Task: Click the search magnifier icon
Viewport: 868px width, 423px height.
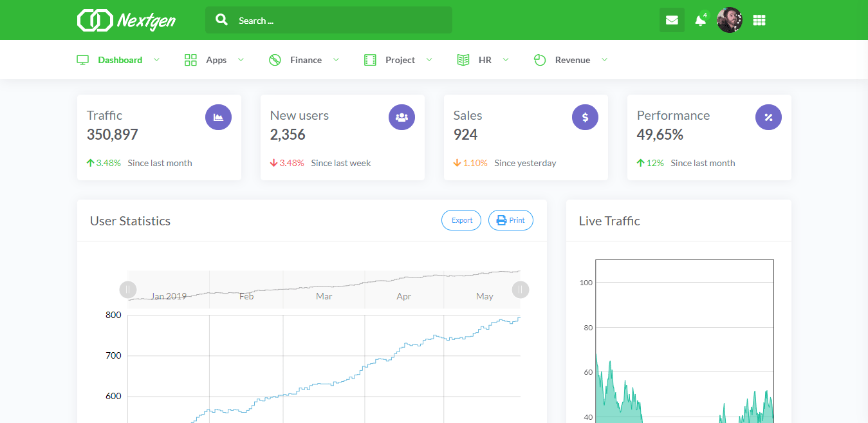Action: click(221, 19)
